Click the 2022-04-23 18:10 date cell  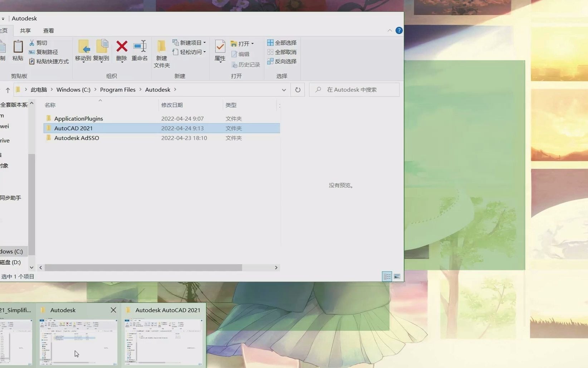(184, 138)
